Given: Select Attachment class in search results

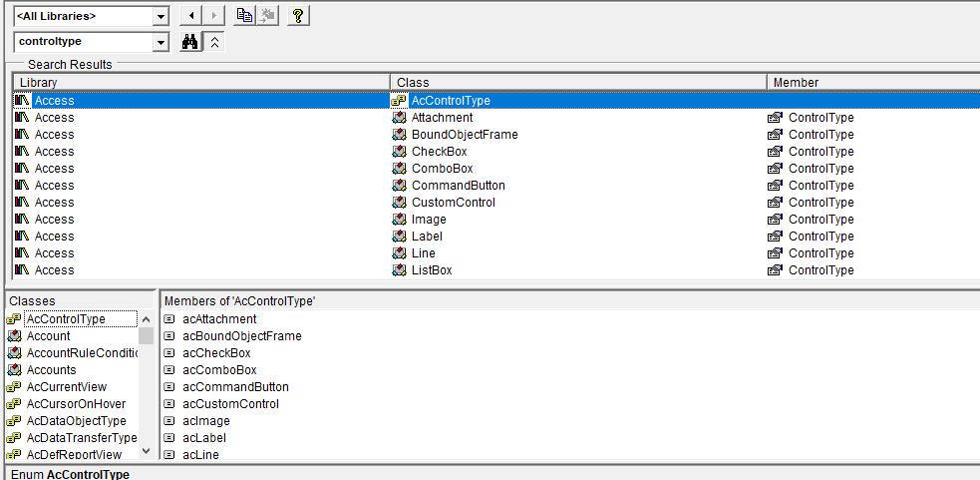Looking at the screenshot, I should click(x=442, y=118).
